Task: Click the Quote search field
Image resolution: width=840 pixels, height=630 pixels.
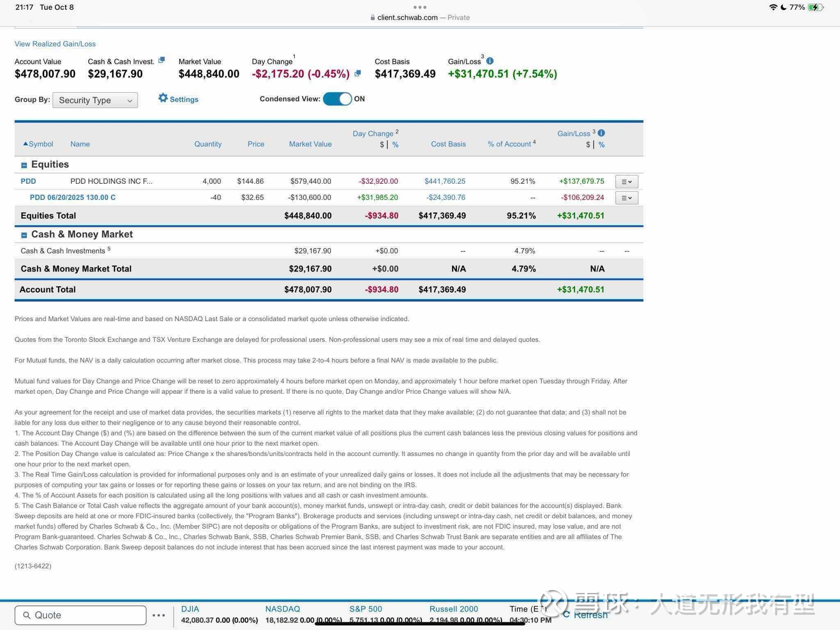Action: coord(80,615)
